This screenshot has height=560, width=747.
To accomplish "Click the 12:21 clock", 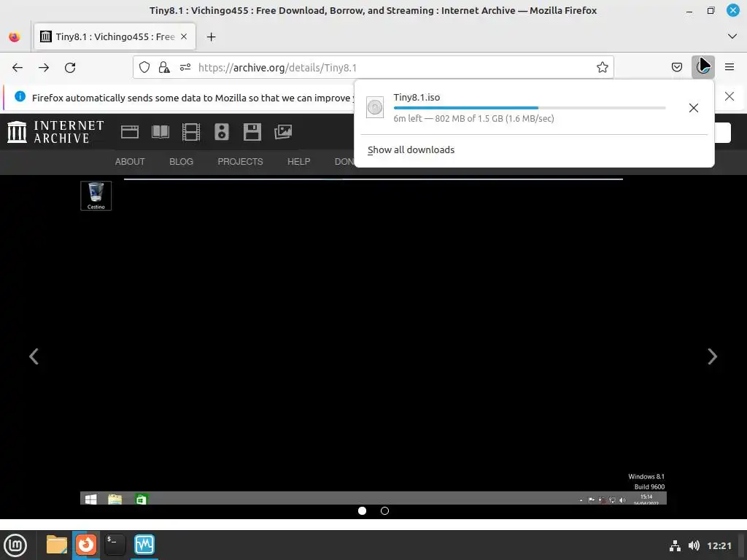I will click(719, 545).
